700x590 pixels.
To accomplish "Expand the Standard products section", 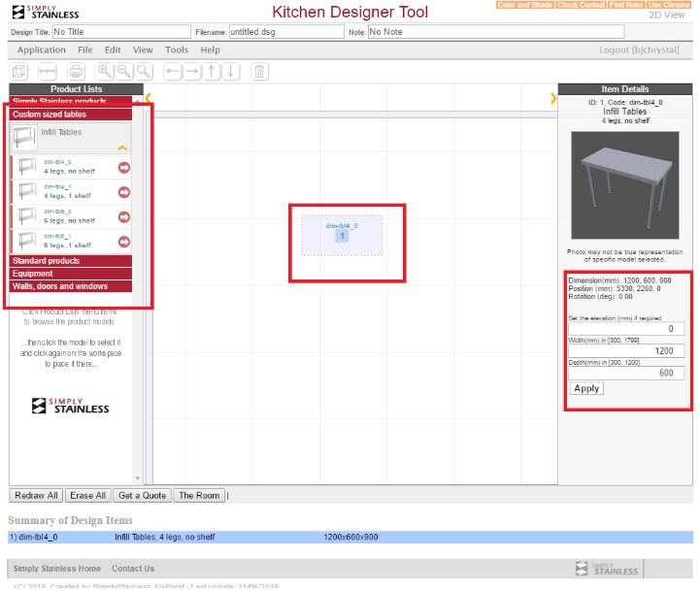I will tap(71, 261).
